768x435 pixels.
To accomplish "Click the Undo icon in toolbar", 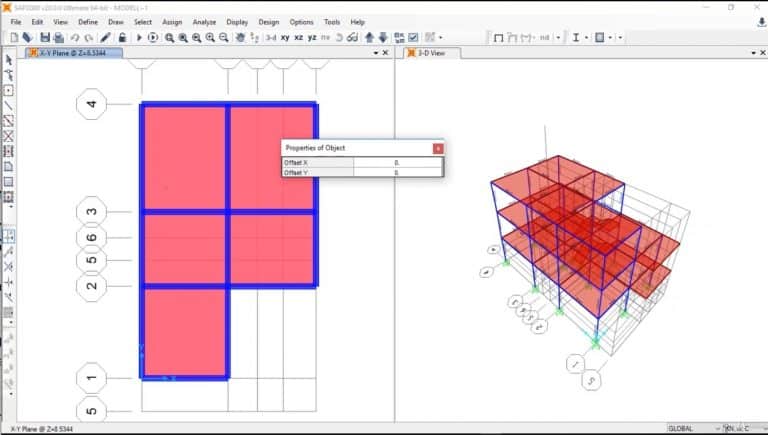I will (74, 37).
